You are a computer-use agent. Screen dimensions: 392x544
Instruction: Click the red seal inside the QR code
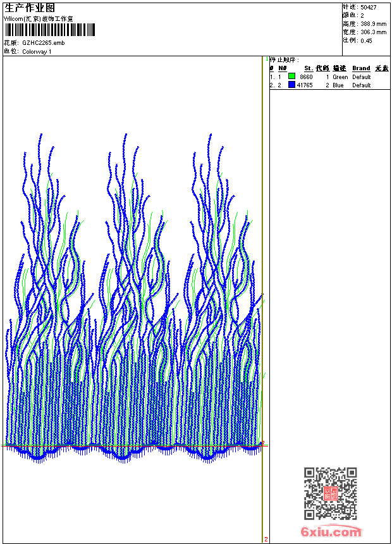(x=331, y=493)
